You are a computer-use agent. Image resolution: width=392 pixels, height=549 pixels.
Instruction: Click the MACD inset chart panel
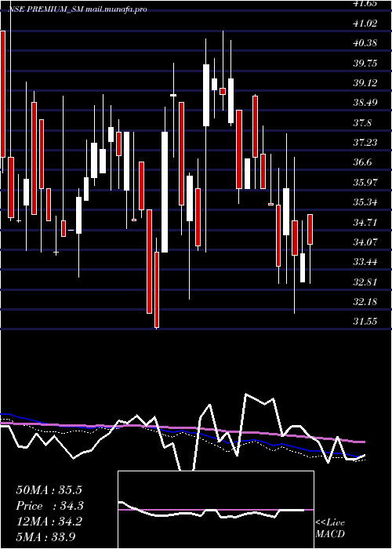pos(216,510)
